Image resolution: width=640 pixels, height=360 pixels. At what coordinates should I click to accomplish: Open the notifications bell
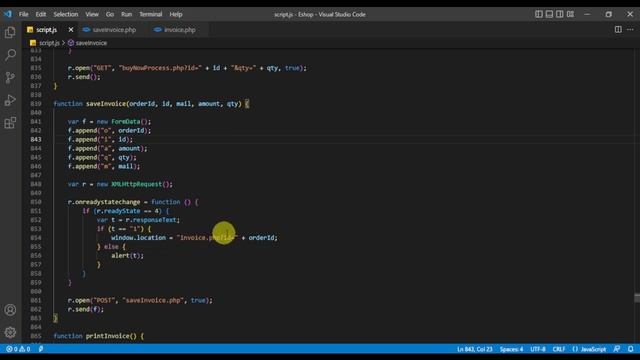point(631,349)
